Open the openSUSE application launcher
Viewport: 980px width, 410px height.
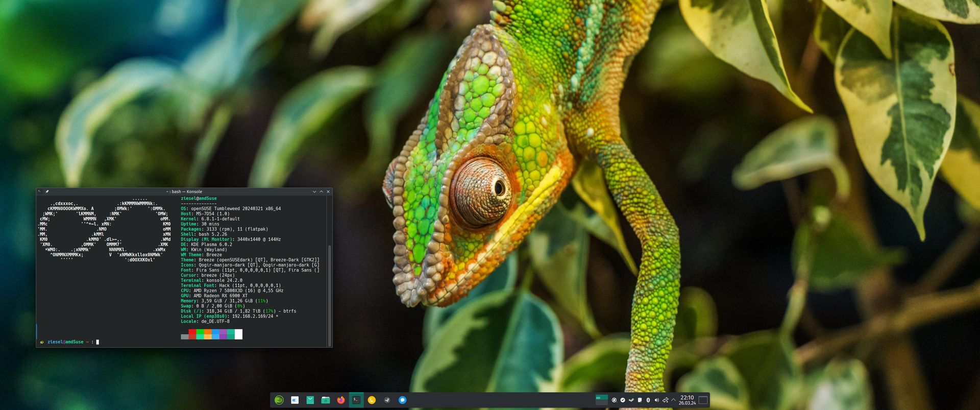click(x=279, y=400)
